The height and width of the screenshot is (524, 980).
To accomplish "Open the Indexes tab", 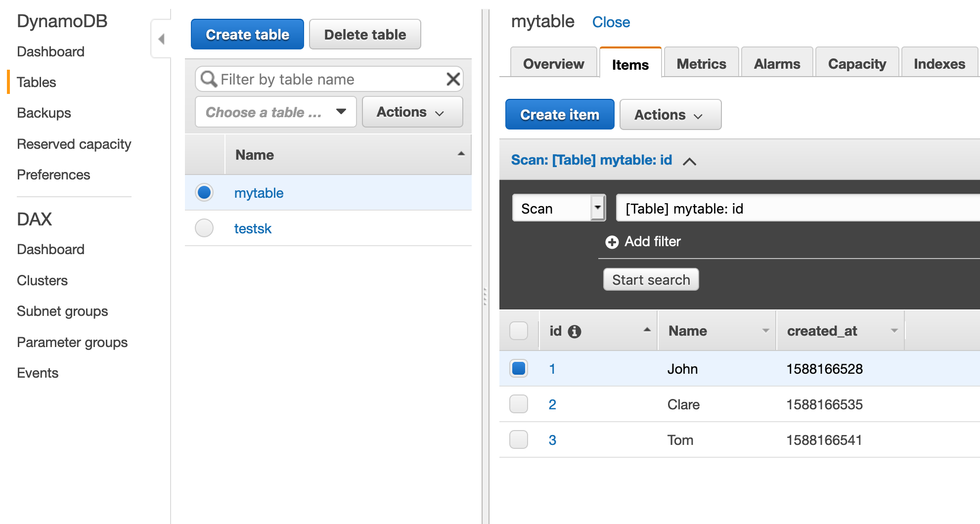I will (x=939, y=63).
